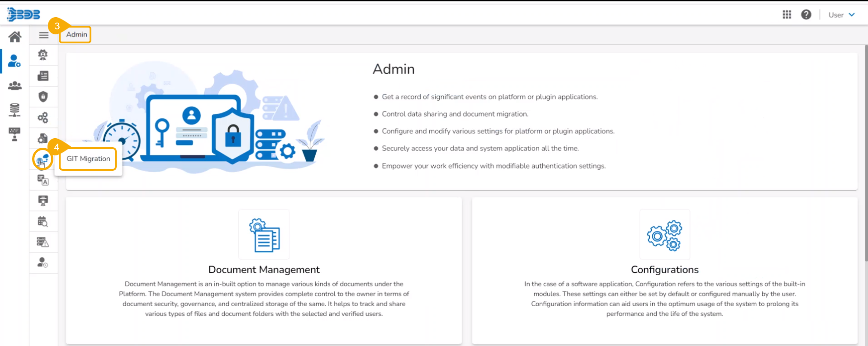The height and width of the screenshot is (346, 868).
Task: Open the database stack icon in left rail
Action: (14, 110)
